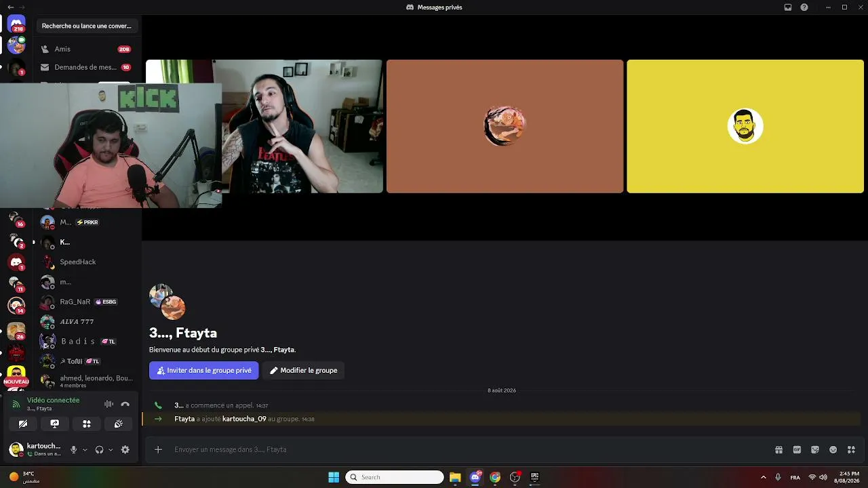This screenshot has width=868, height=488.
Task: Click the Windows taskbar Search box
Action: pyautogui.click(x=395, y=477)
